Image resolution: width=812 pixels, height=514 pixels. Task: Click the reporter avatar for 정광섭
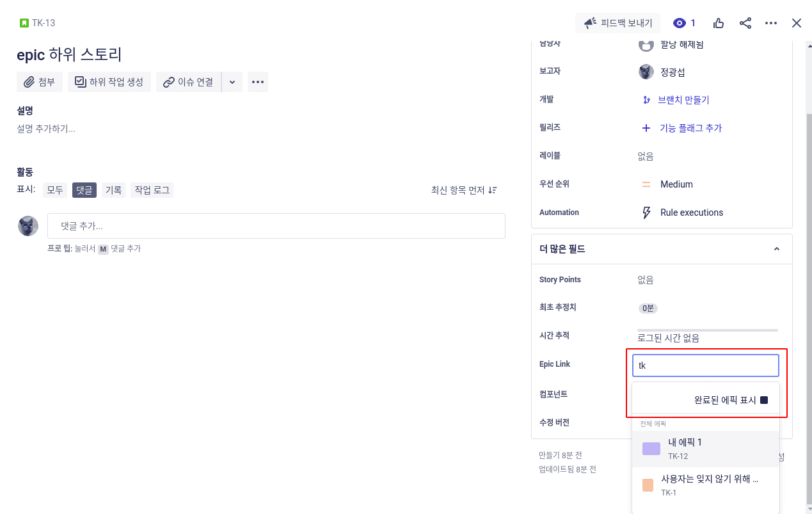tap(646, 72)
